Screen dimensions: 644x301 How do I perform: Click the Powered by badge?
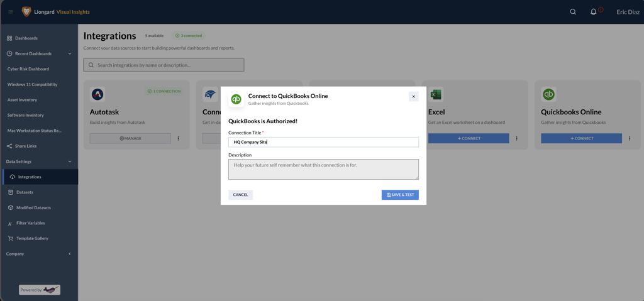coord(40,290)
